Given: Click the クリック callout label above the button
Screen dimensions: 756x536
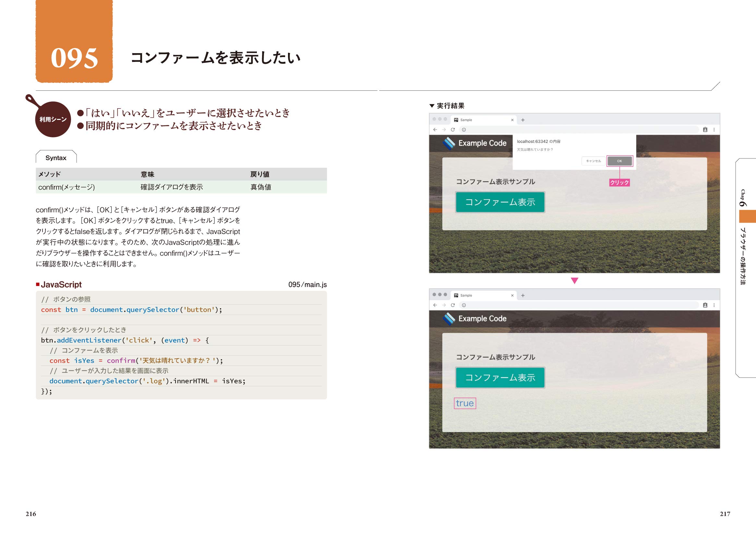Looking at the screenshot, I should click(x=619, y=182).
